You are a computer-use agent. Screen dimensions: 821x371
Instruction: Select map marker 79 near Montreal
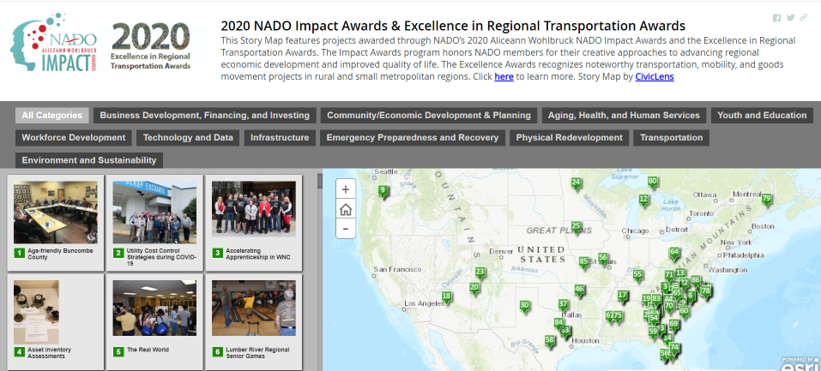767,199
